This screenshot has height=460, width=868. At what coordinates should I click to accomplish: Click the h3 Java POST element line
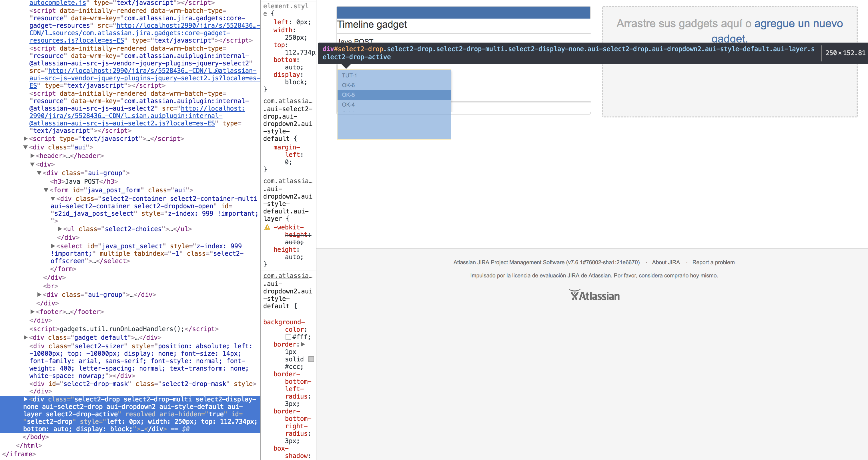84,181
